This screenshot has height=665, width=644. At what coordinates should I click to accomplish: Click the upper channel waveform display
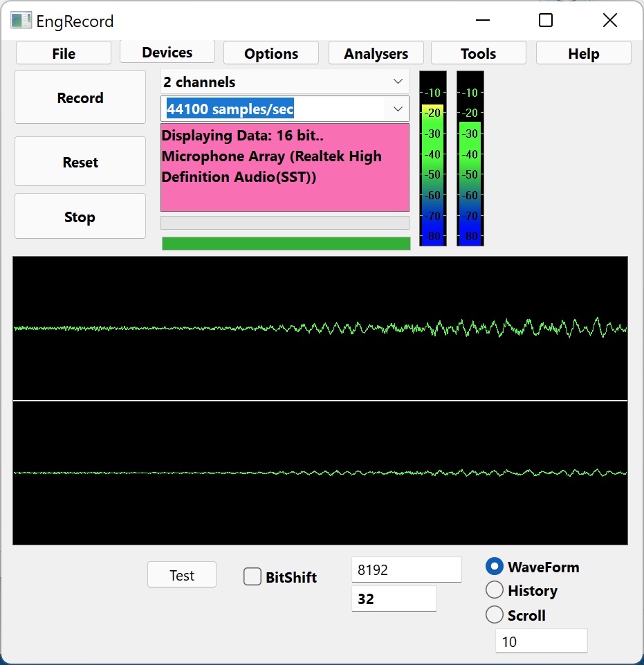pos(320,328)
